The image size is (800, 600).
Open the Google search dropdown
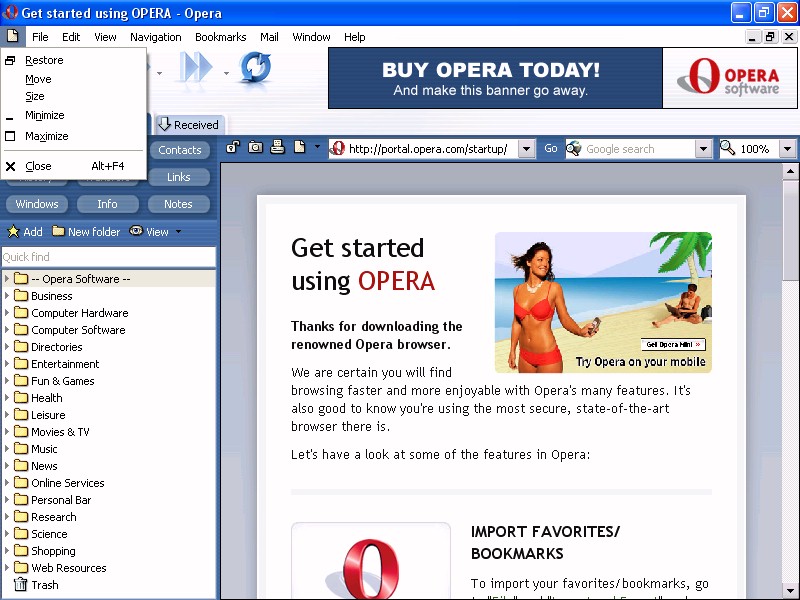point(703,149)
